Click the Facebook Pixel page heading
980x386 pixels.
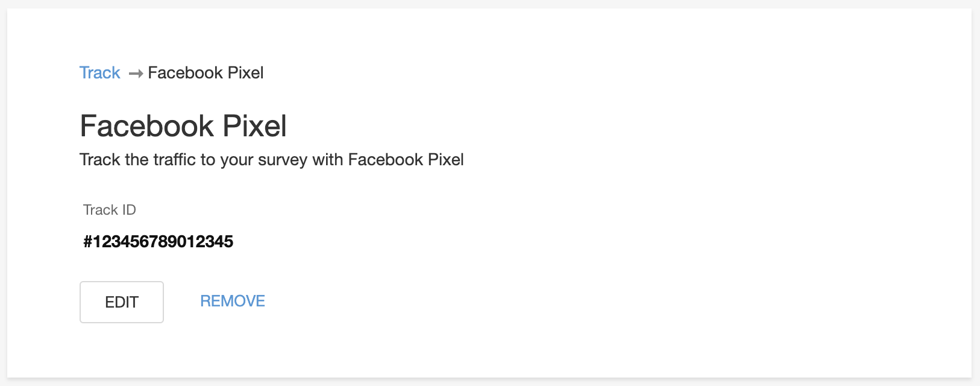pyautogui.click(x=183, y=126)
